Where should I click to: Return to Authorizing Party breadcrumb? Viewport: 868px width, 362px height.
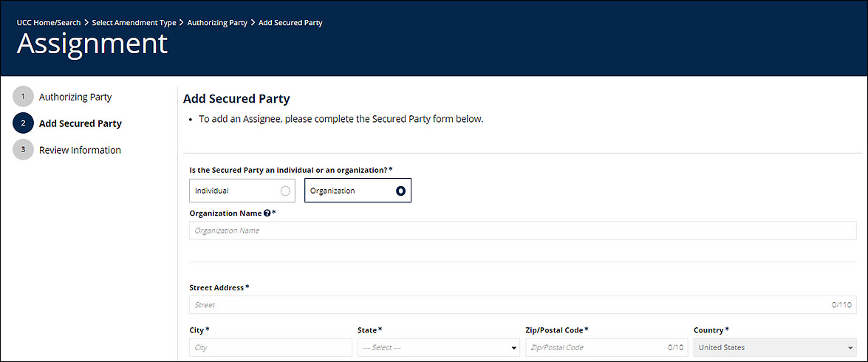click(217, 23)
